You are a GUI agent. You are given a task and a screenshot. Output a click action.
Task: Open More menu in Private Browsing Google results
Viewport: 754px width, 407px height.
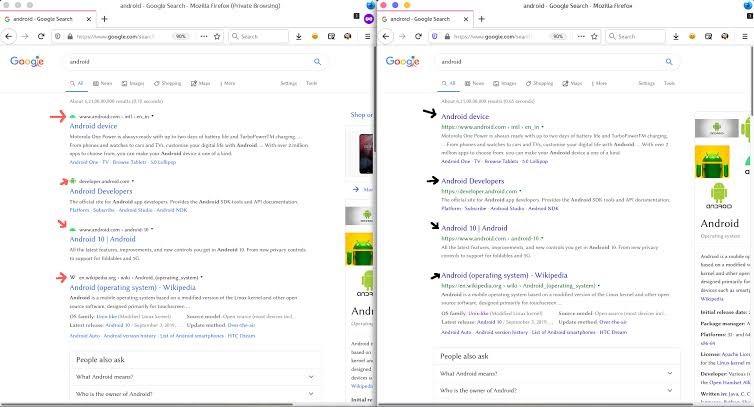point(228,83)
